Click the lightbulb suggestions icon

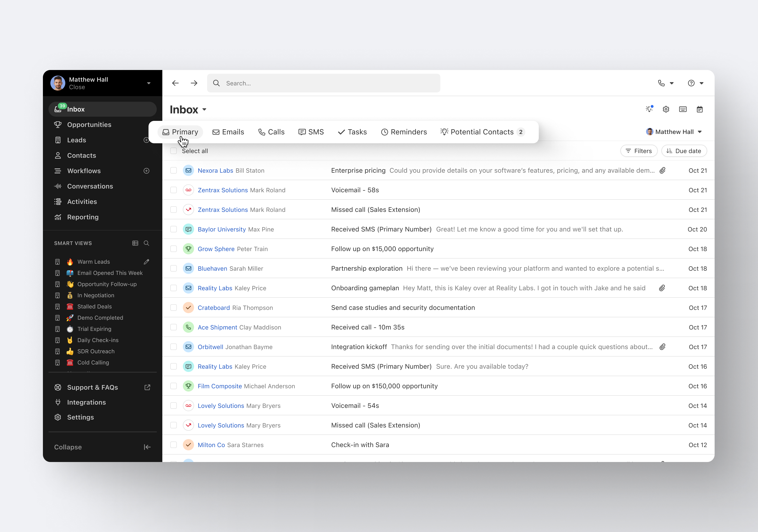pyautogui.click(x=649, y=109)
